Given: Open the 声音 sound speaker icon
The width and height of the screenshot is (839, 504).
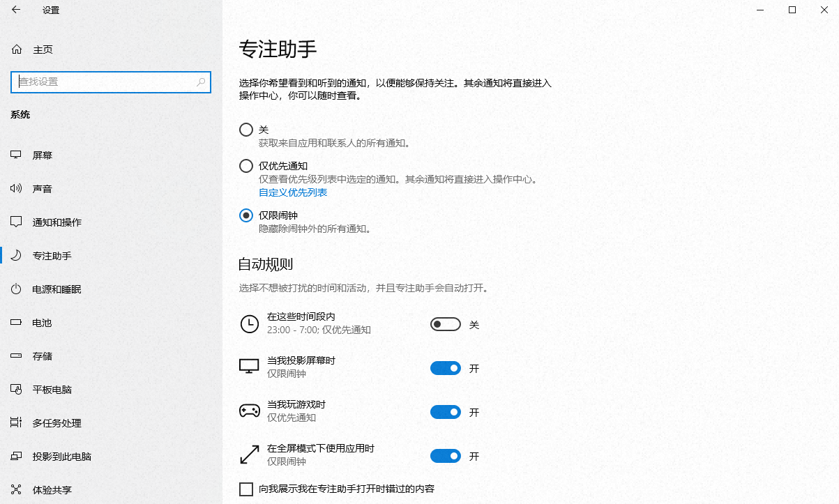Looking at the screenshot, I should tap(16, 189).
